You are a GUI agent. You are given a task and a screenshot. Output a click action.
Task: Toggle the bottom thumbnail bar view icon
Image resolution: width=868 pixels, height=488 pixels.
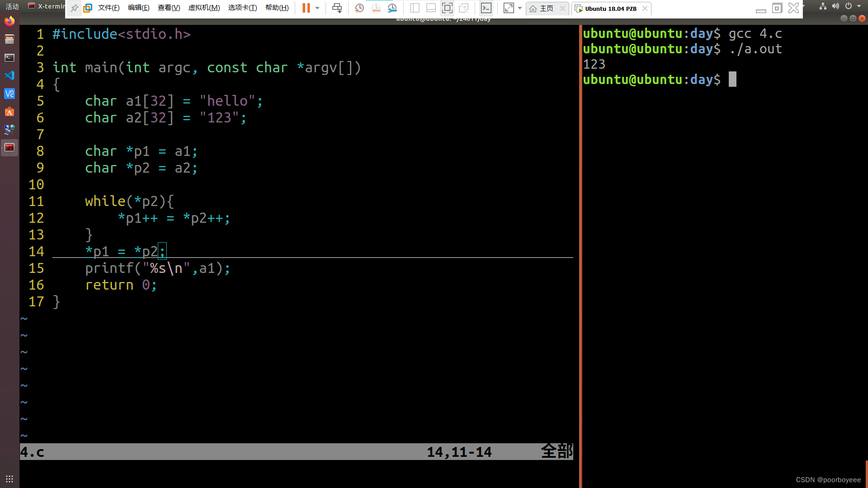(431, 8)
